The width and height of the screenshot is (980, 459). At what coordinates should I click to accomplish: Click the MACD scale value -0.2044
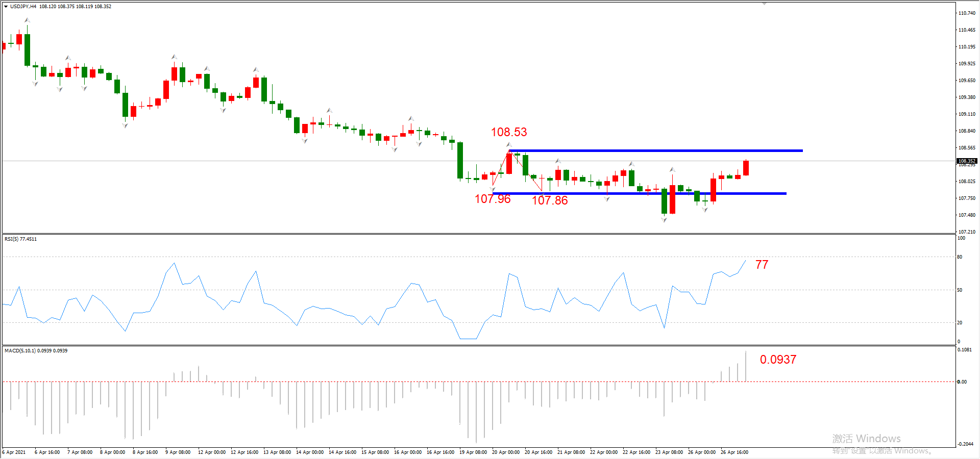tap(966, 444)
